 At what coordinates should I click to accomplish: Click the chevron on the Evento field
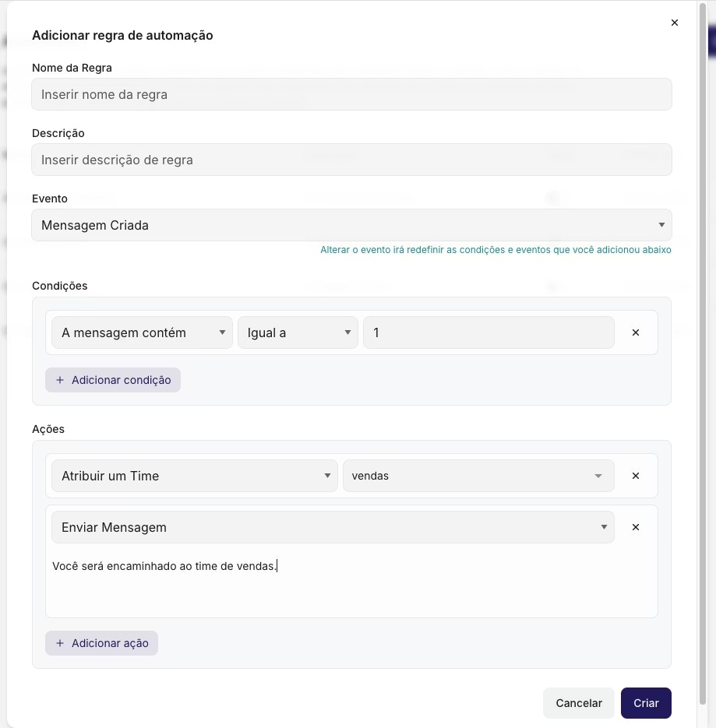tap(661, 225)
